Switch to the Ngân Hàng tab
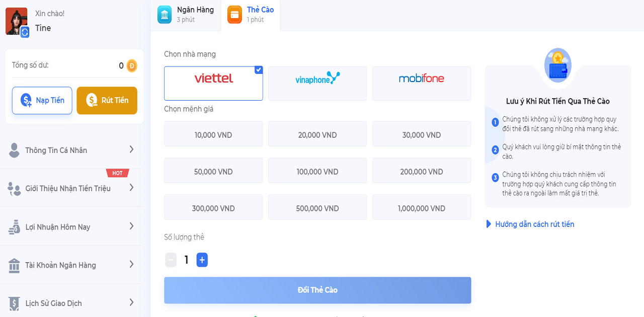Image resolution: width=644 pixels, height=317 pixels. [186, 15]
